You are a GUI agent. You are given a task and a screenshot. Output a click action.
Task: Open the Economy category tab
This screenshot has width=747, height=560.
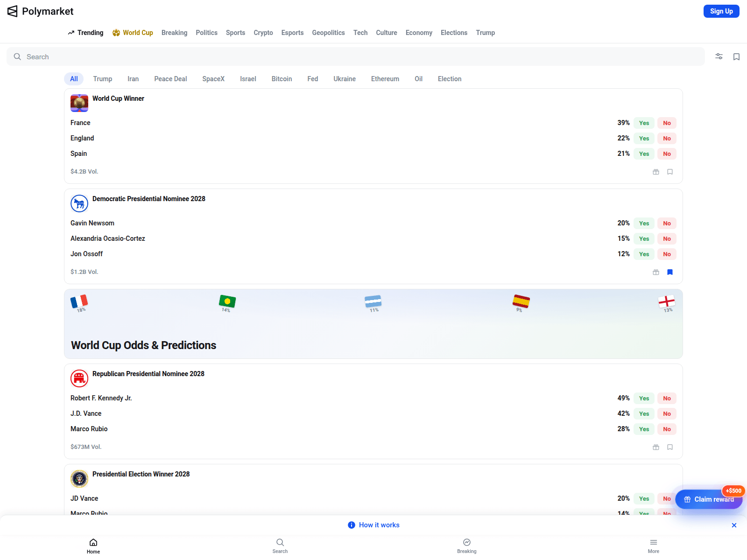[x=419, y=33]
